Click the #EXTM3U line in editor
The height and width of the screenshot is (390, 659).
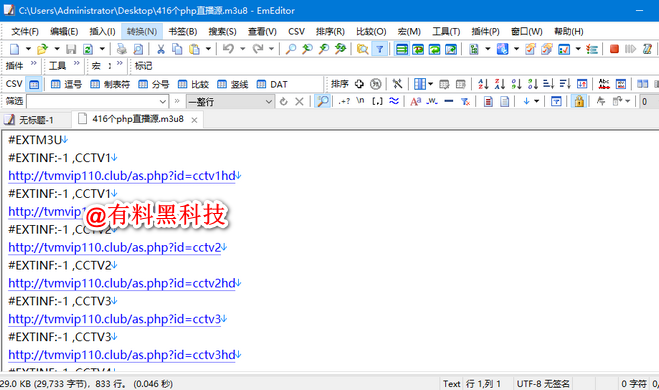pyautogui.click(x=35, y=140)
